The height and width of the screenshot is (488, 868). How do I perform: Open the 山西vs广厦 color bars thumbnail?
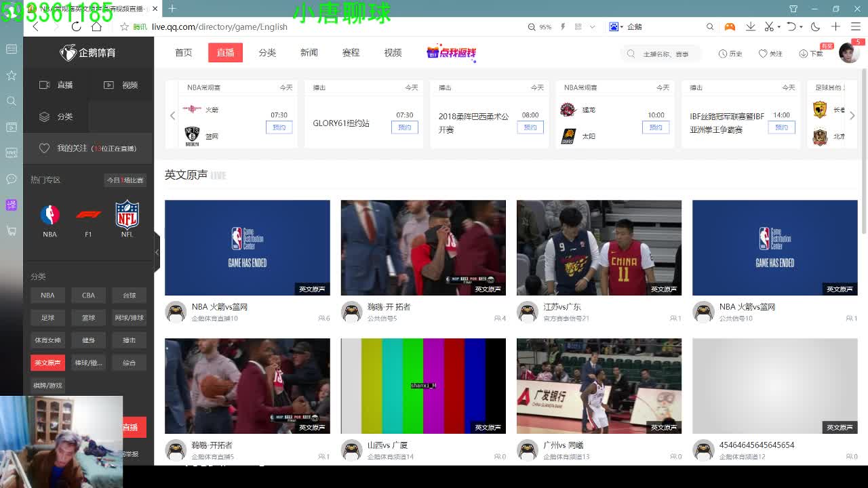[423, 386]
